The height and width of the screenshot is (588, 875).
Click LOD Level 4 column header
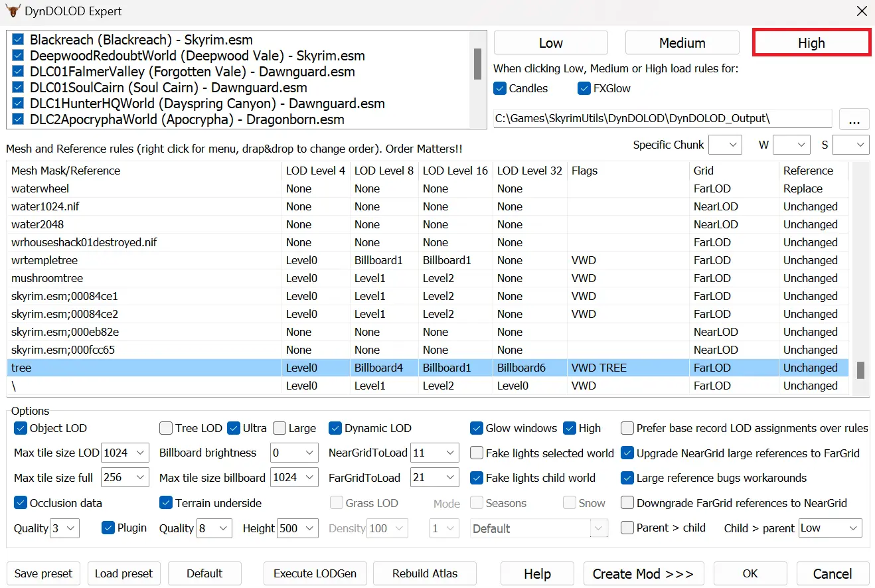point(316,171)
